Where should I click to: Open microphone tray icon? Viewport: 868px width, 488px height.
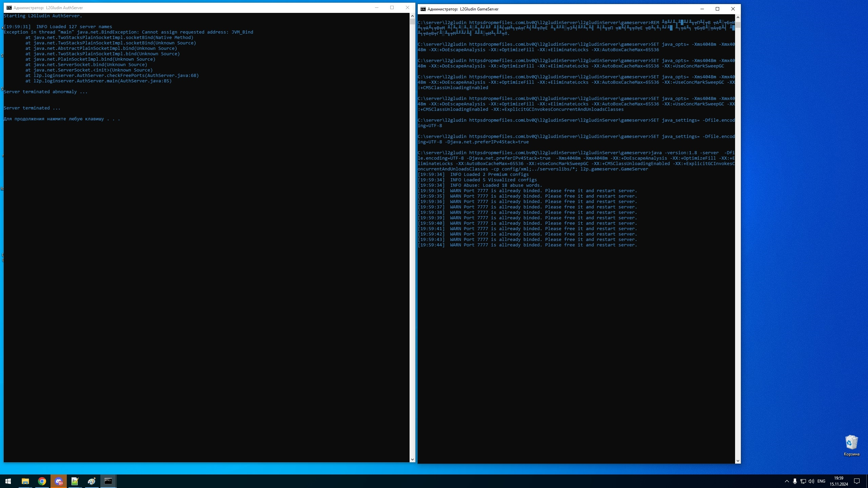(x=795, y=481)
